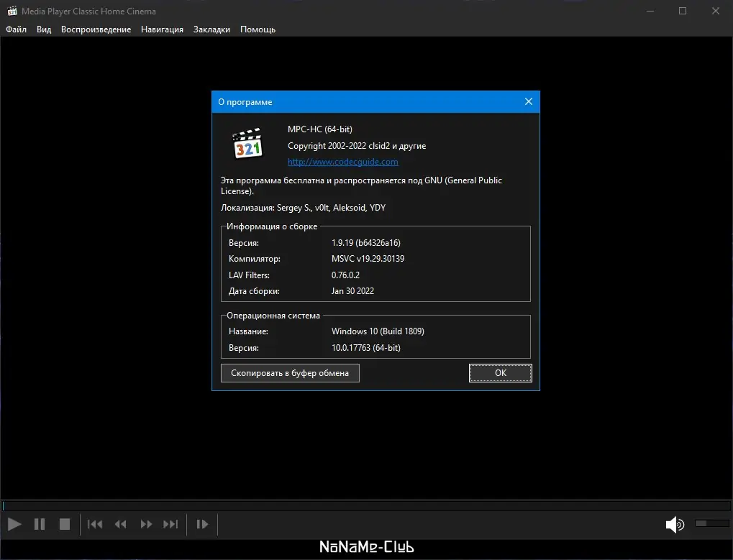
Task: Click the Название: label
Action: pos(248,331)
